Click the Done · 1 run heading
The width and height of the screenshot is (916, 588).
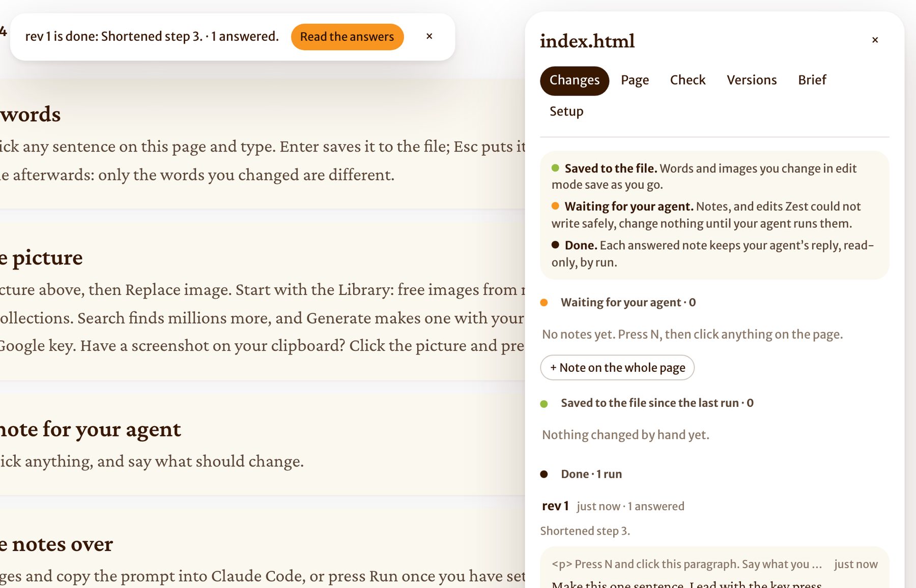[x=591, y=474]
